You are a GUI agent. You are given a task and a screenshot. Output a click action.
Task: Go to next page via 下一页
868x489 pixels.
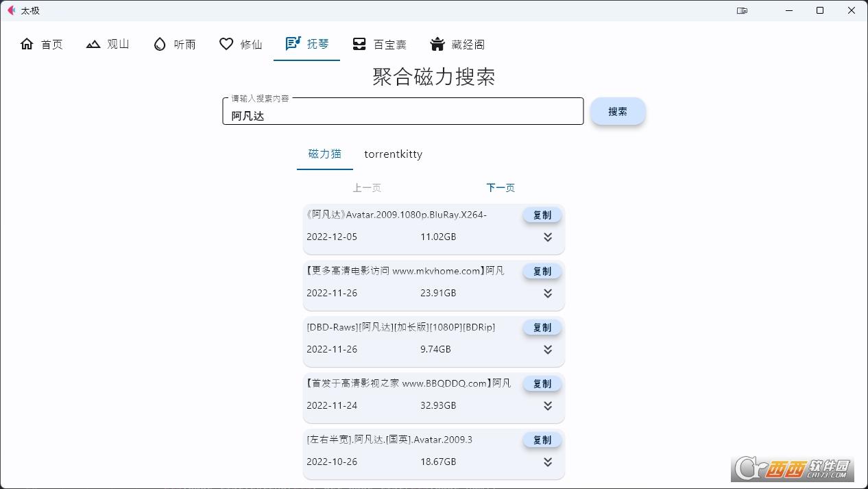tap(501, 188)
